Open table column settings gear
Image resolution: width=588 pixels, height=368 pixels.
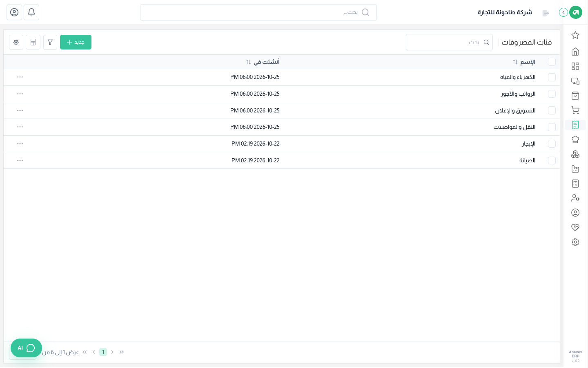click(x=16, y=42)
